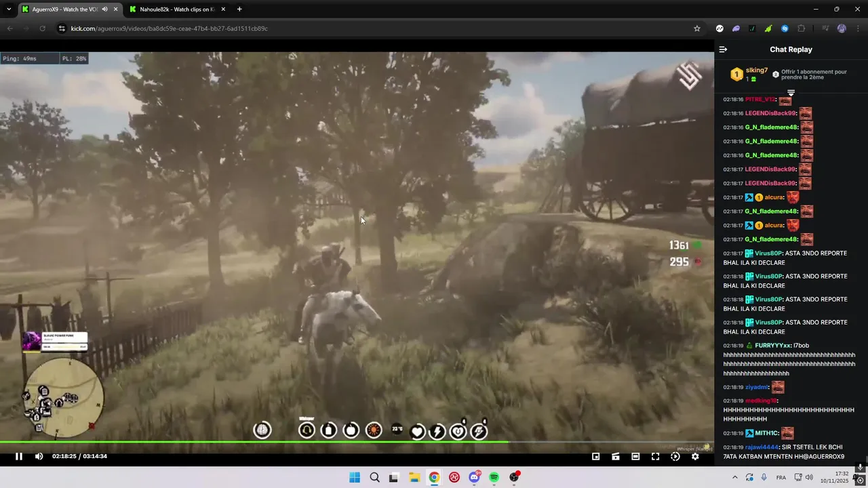Image resolution: width=868 pixels, height=488 pixels.
Task: Create a clip with the clapperboard icon
Action: (x=616, y=456)
